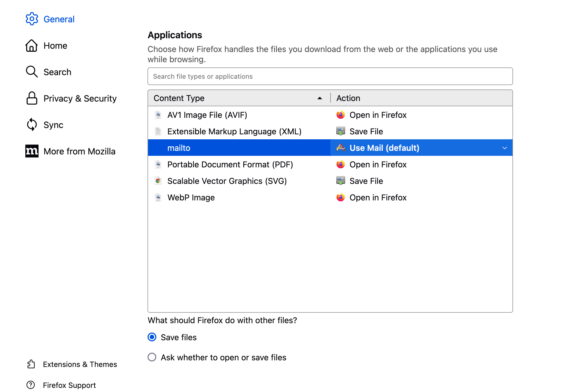This screenshot has height=392, width=573.
Task: Open the Use Mail (default) action menu
Action: click(421, 148)
